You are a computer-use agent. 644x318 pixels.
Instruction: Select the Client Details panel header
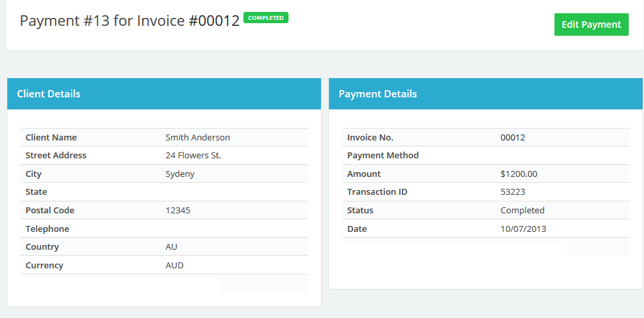pyautogui.click(x=164, y=94)
